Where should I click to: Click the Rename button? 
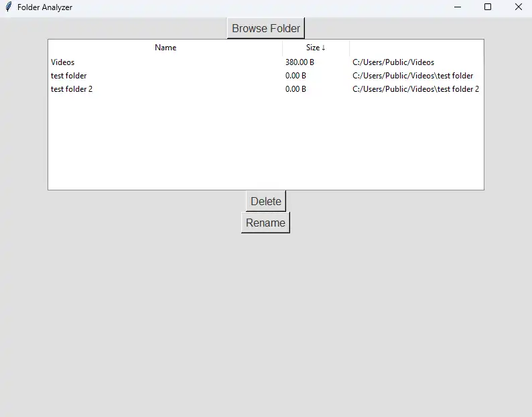click(x=265, y=223)
